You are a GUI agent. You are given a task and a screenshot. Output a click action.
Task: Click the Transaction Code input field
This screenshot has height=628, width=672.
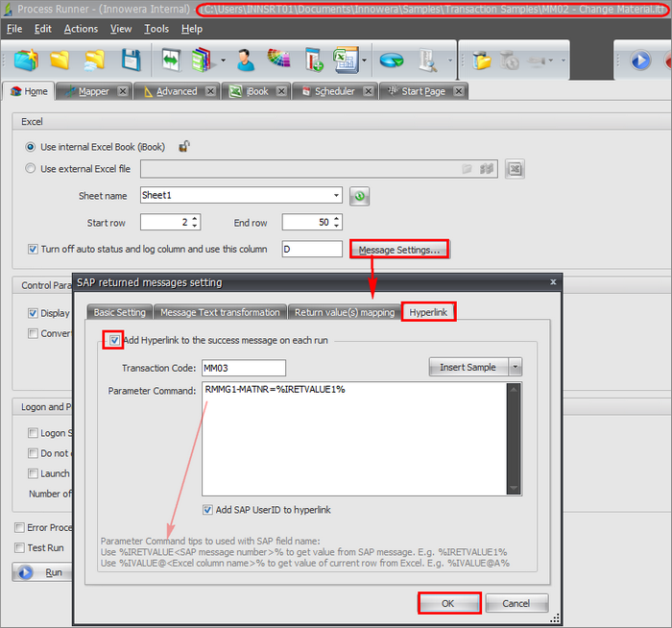[x=244, y=368]
